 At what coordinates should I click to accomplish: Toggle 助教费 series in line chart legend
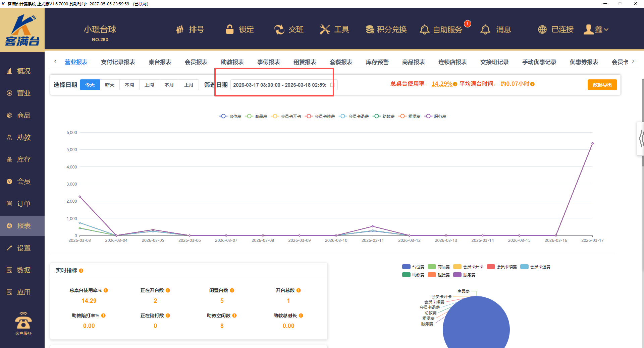[384, 117]
